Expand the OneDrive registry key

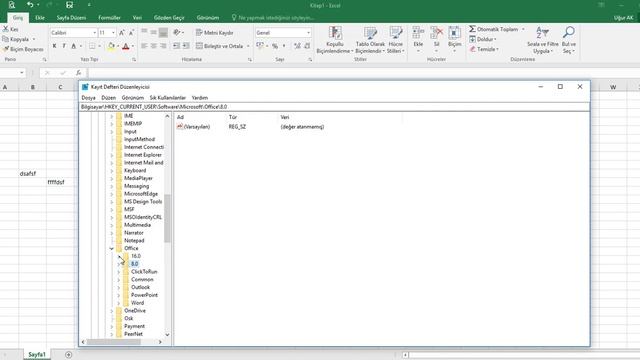click(x=111, y=311)
